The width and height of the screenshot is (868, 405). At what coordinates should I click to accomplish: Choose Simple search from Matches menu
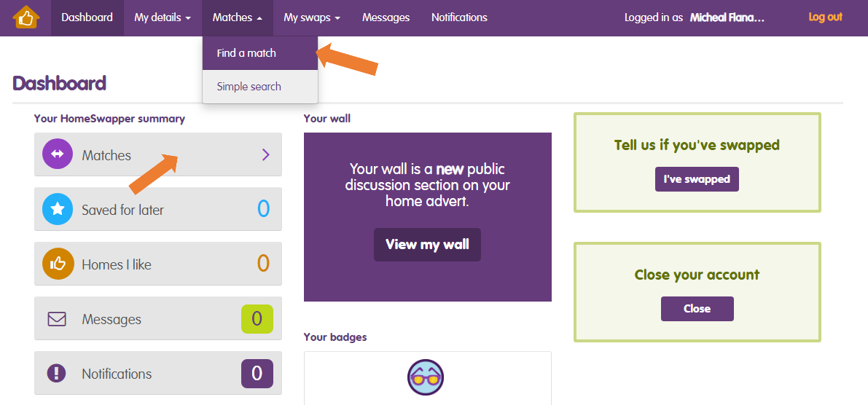pos(249,87)
